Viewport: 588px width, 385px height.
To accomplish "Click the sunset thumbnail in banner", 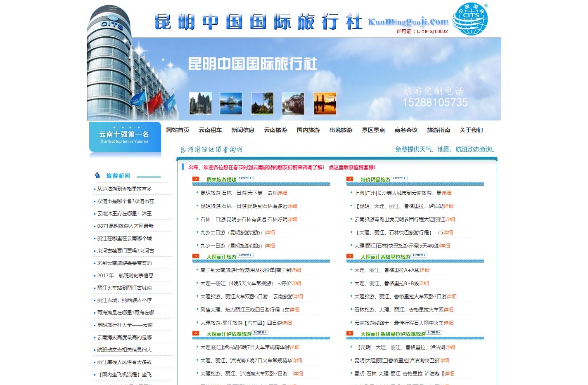I will point(325,103).
